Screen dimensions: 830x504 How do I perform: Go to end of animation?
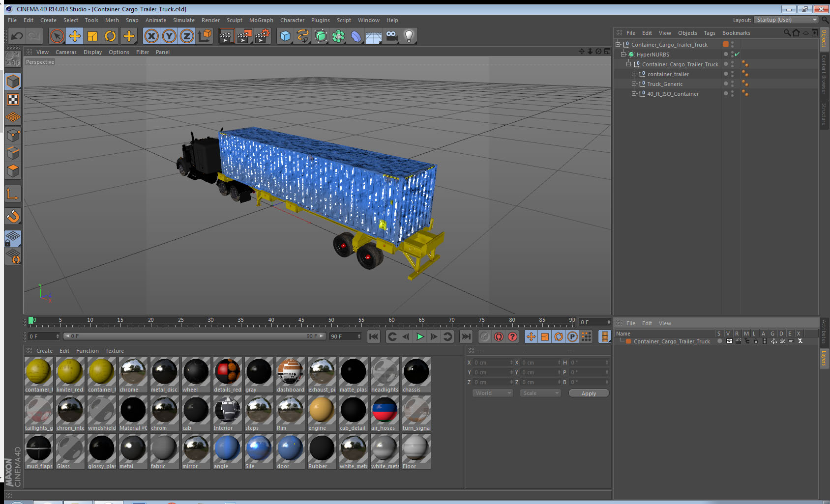tap(466, 336)
